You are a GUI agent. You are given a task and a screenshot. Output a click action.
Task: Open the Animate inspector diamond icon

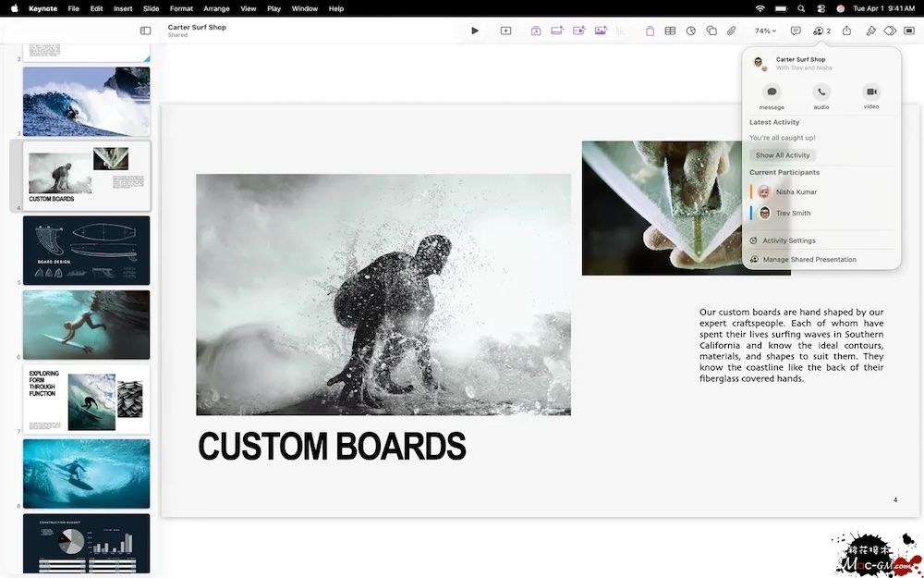[890, 31]
